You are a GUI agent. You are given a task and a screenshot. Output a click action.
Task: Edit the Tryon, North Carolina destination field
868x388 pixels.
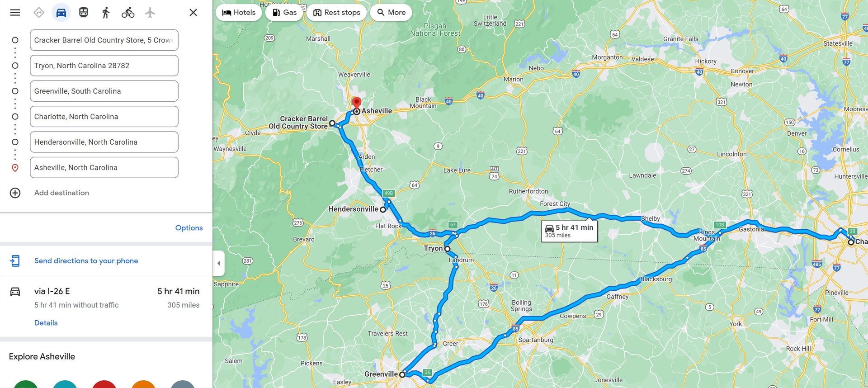104,66
